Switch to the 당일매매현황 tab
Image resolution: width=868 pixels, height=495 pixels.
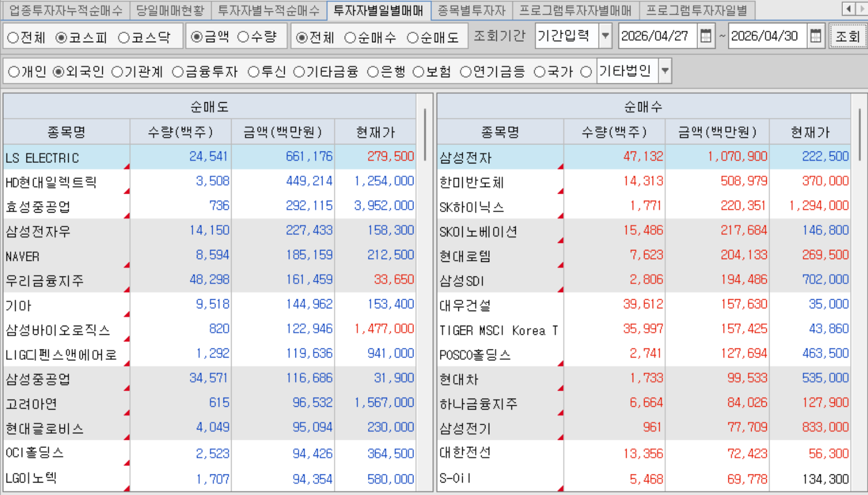click(170, 10)
